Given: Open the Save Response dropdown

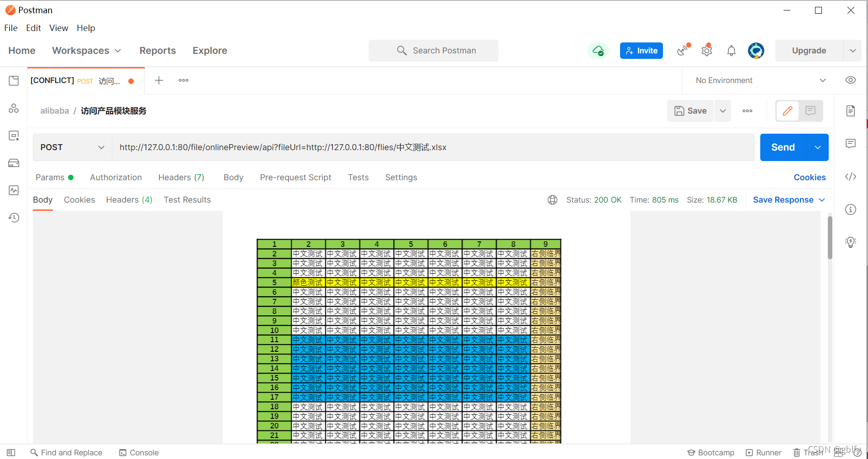Looking at the screenshot, I should tap(789, 200).
